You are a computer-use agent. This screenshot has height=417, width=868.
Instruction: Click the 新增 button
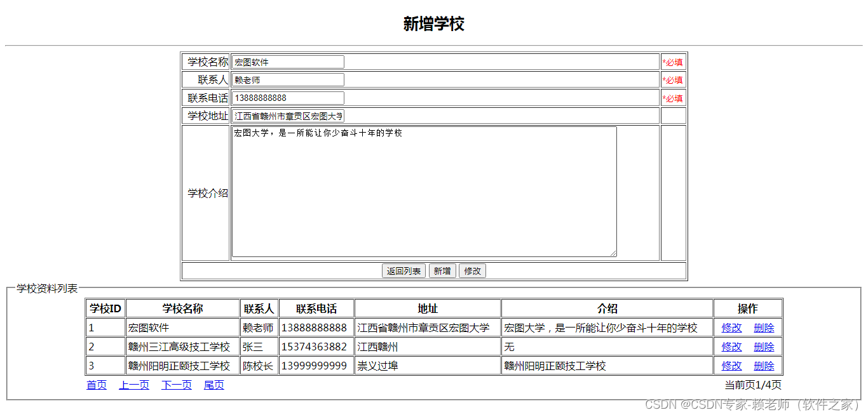pyautogui.click(x=442, y=271)
